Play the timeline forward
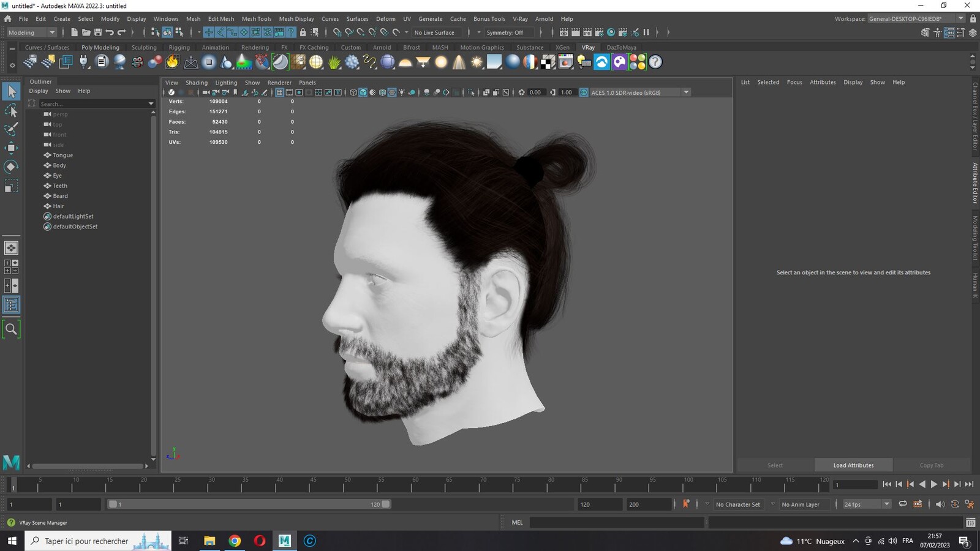Screen dimensions: 980x551 click(x=934, y=484)
